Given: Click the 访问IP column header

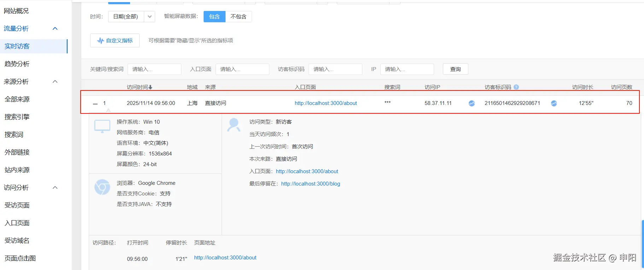Looking at the screenshot, I should click(432, 87).
